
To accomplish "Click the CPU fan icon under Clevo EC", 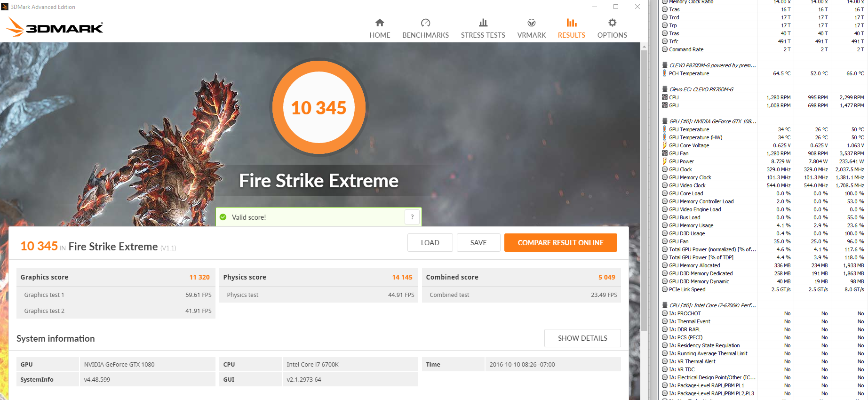I will pyautogui.click(x=665, y=97).
